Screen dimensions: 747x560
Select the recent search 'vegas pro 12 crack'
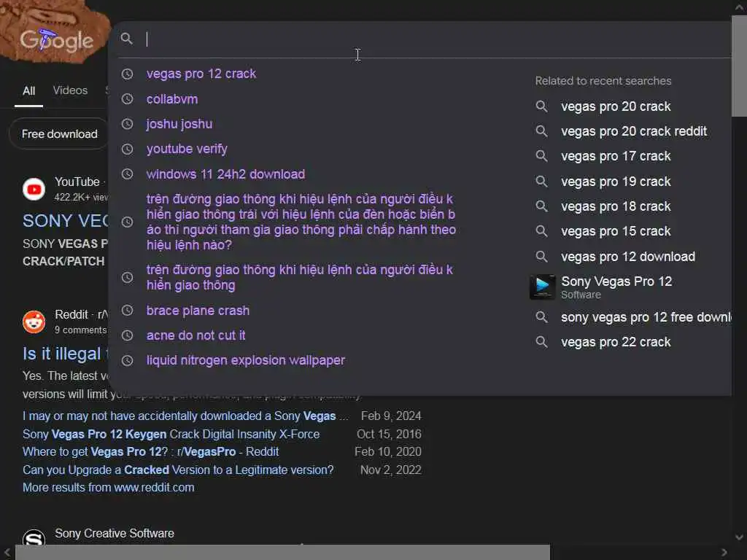(x=201, y=74)
